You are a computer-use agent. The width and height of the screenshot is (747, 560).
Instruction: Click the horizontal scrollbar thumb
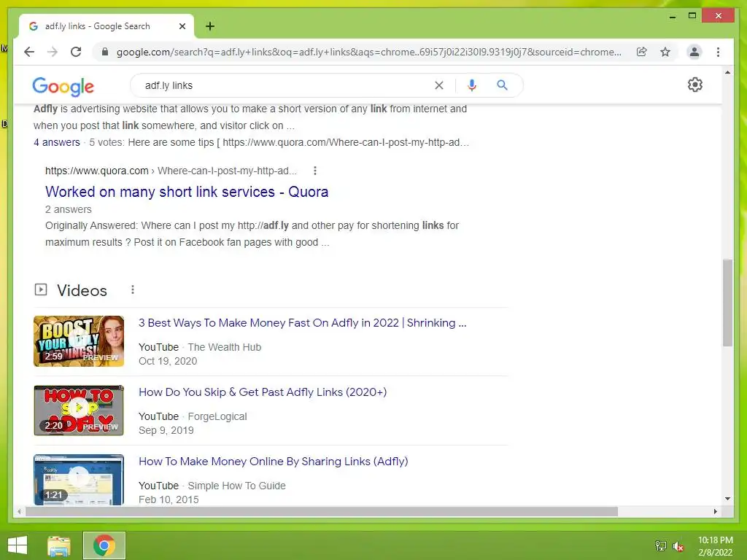pos(322,511)
